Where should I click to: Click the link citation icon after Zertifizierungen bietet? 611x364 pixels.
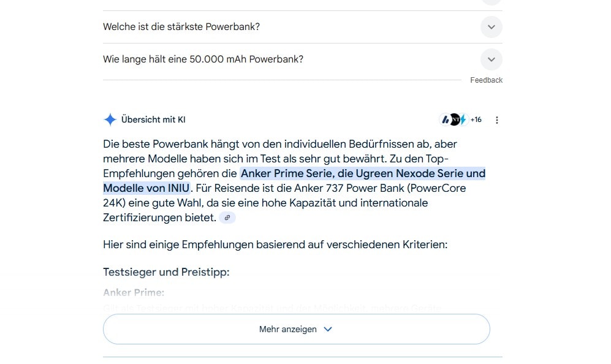pyautogui.click(x=227, y=218)
